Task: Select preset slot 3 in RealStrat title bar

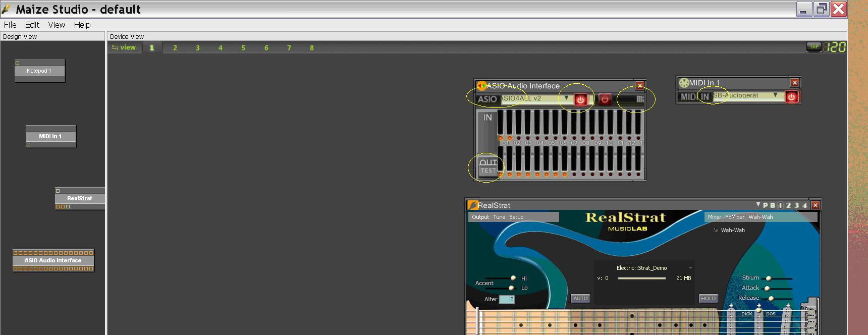Action: tap(796, 205)
